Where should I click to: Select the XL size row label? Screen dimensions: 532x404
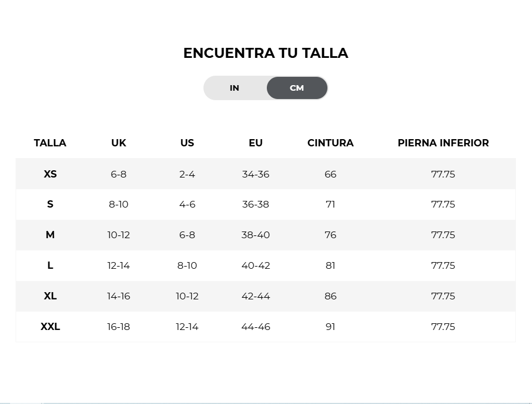(x=50, y=296)
